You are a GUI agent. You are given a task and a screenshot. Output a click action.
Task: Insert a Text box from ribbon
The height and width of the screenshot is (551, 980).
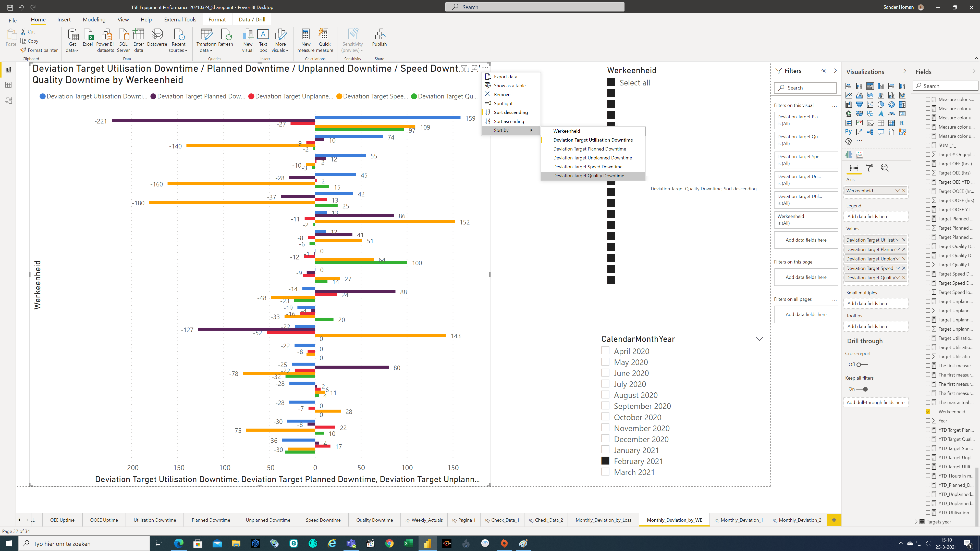click(263, 40)
